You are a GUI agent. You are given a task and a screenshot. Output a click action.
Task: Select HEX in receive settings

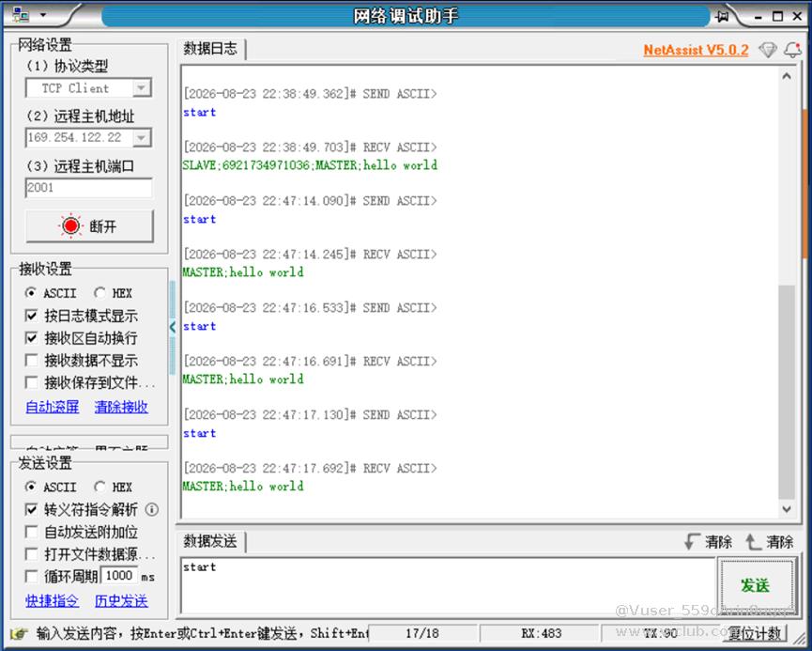114,293
